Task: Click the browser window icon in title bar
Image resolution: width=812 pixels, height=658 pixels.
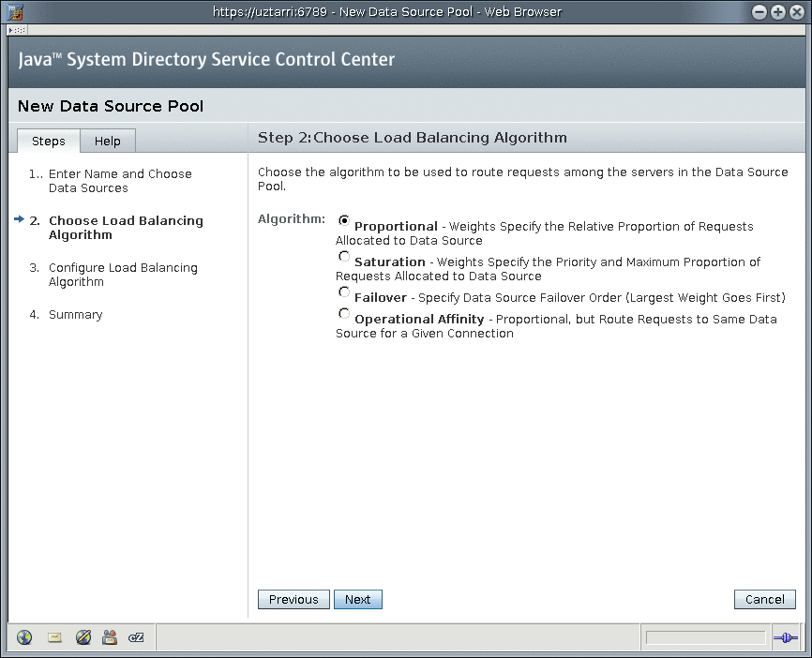Action: pos(15,11)
